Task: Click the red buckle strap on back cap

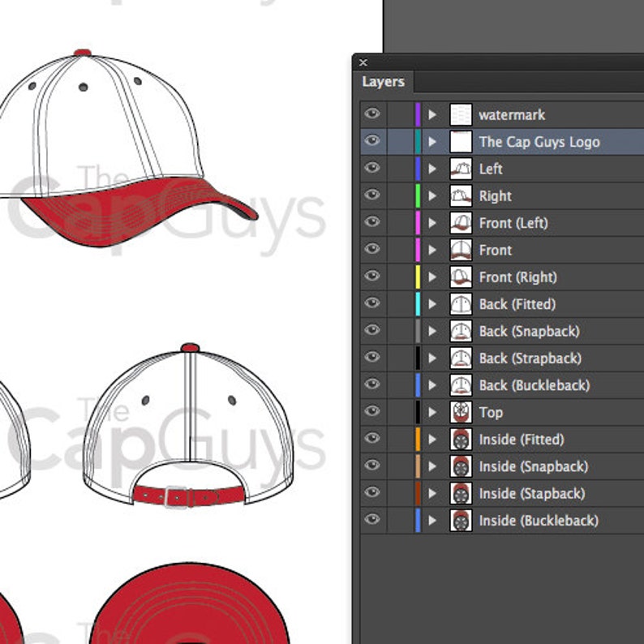Action: pyautogui.click(x=189, y=496)
